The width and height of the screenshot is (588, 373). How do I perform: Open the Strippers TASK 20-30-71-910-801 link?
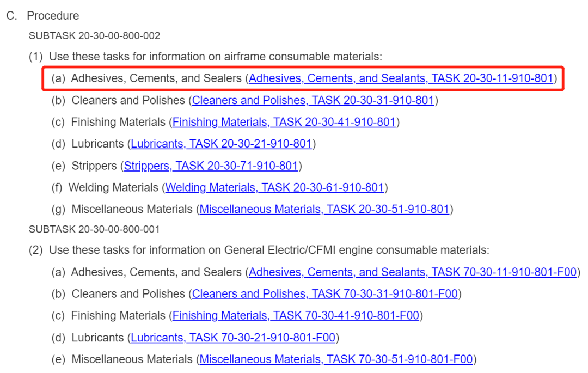(211, 166)
